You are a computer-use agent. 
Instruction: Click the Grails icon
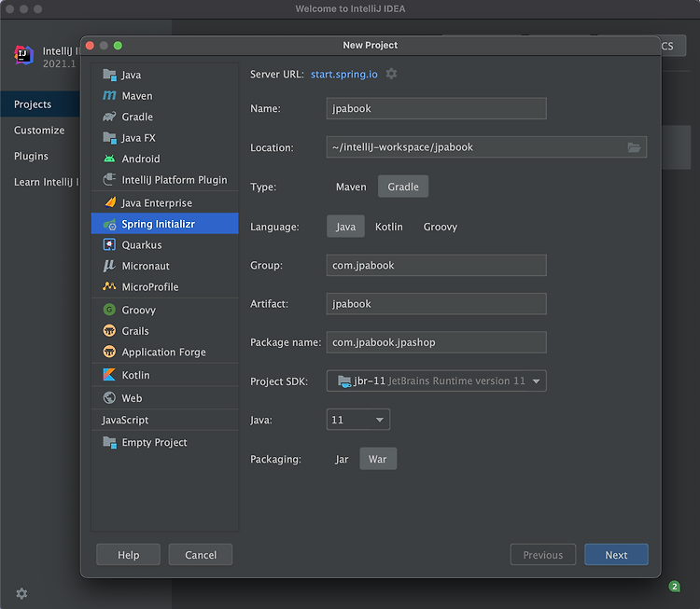109,330
